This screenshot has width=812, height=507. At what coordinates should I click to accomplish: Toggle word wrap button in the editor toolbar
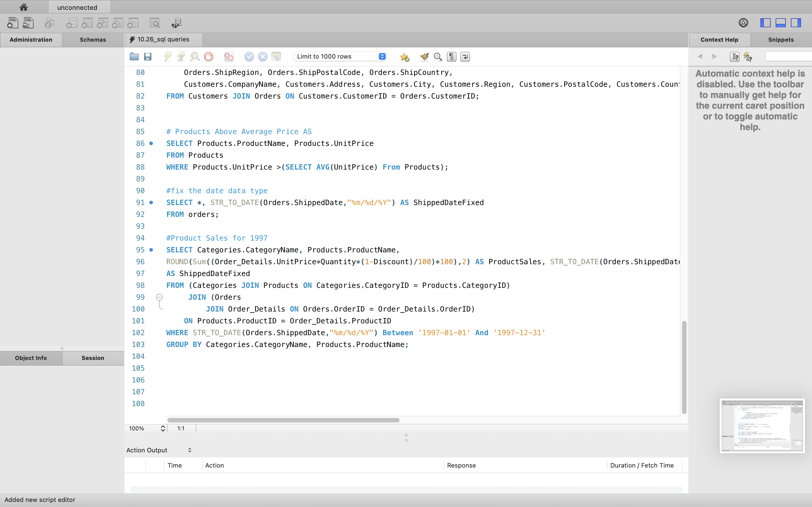[465, 57]
